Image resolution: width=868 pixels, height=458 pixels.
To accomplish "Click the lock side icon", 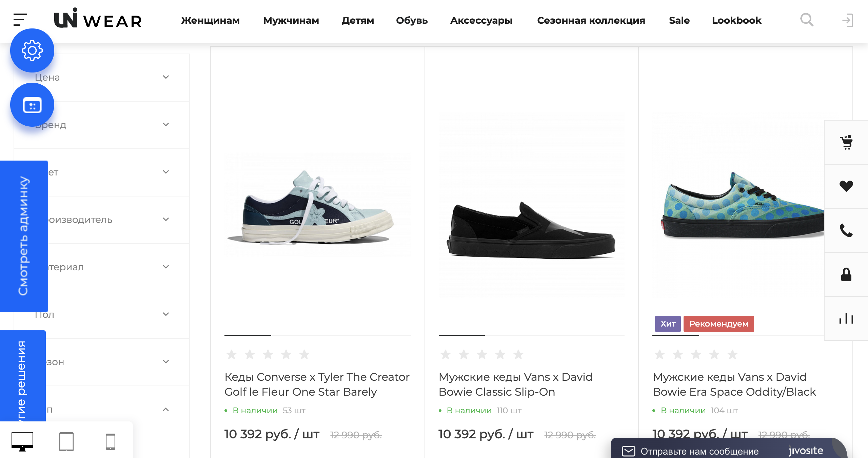I will (x=846, y=274).
